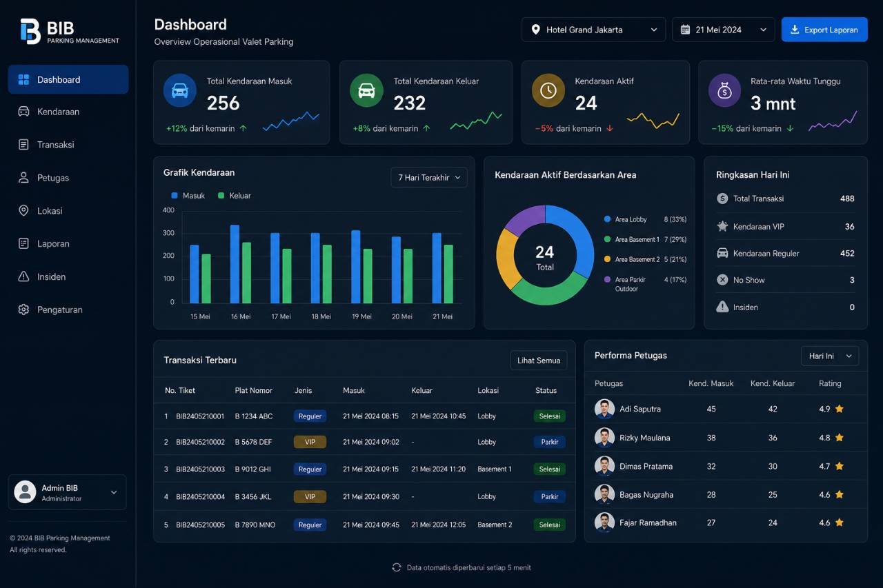The image size is (883, 588).
Task: Click the Kendaraan Reguler car icon
Action: click(x=722, y=253)
